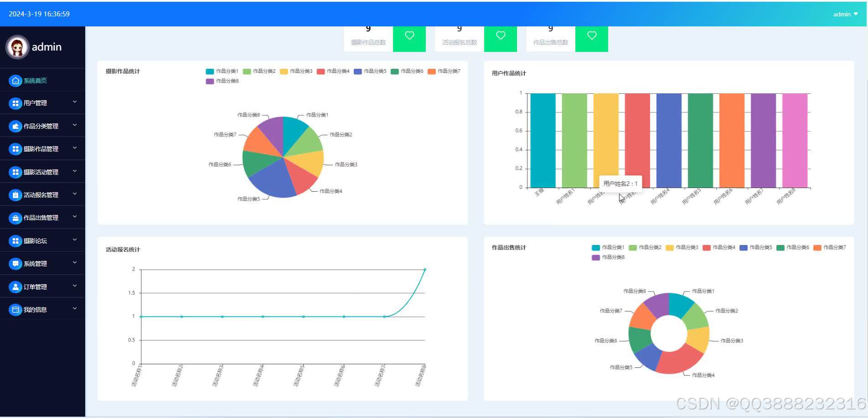Click the 摄影作品总数 label
The image size is (868, 418).
click(x=368, y=42)
